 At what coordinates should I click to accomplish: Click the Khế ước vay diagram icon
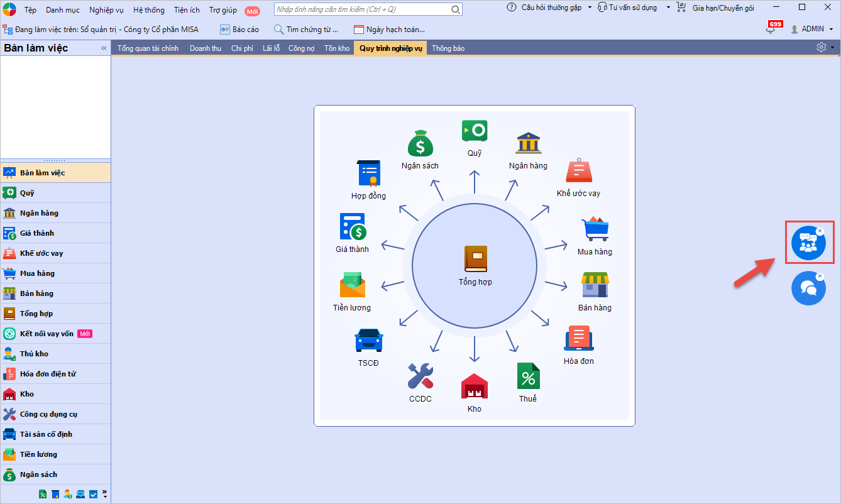pyautogui.click(x=578, y=172)
